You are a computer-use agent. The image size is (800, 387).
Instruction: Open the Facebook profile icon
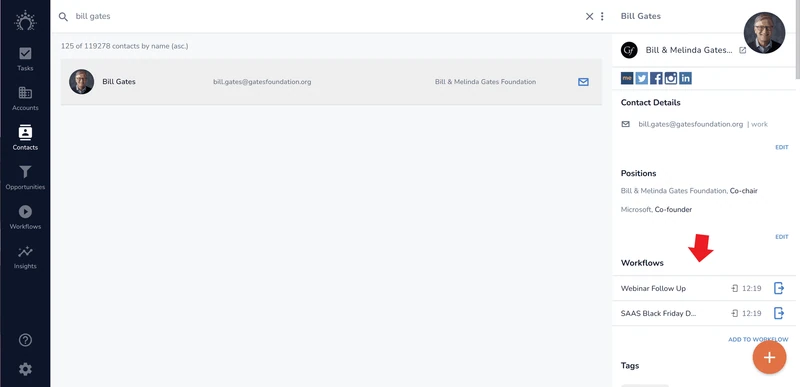[656, 78]
